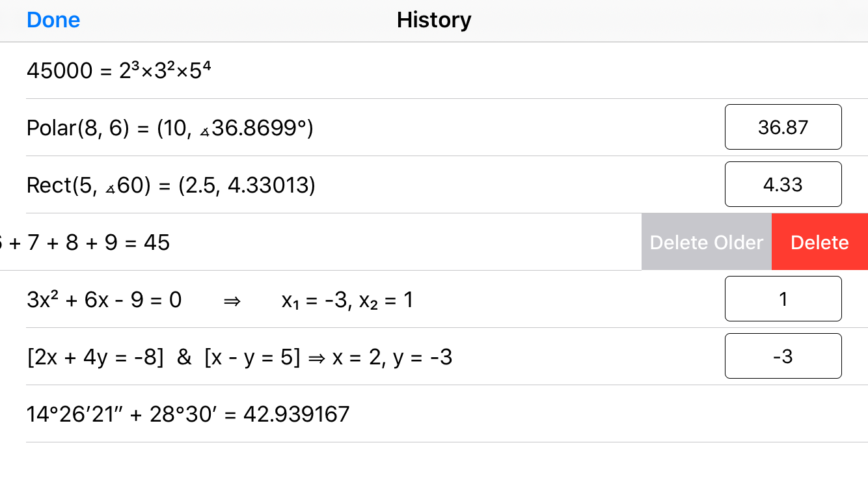The width and height of the screenshot is (868, 488).
Task: Tap Done to close the History view
Action: click(x=53, y=20)
